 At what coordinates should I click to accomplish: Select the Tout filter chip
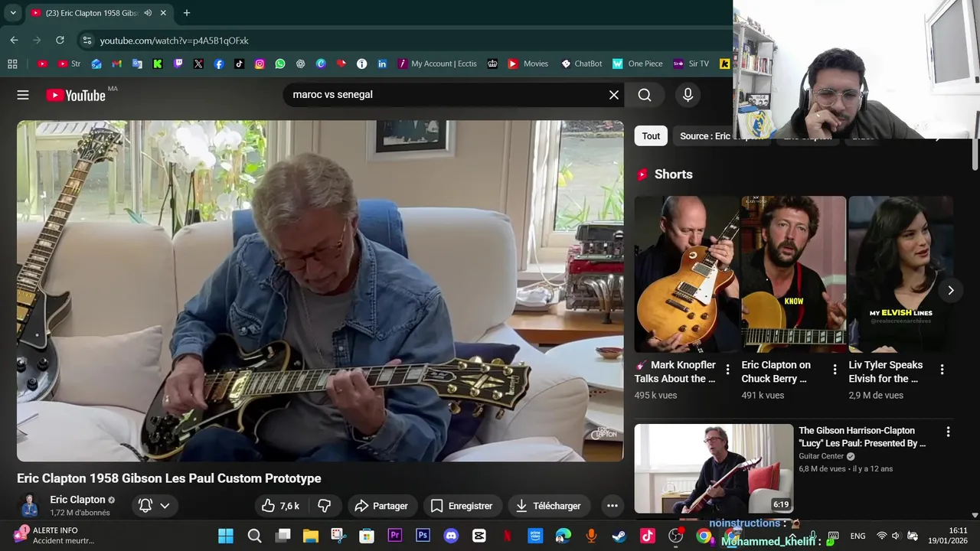click(x=651, y=136)
